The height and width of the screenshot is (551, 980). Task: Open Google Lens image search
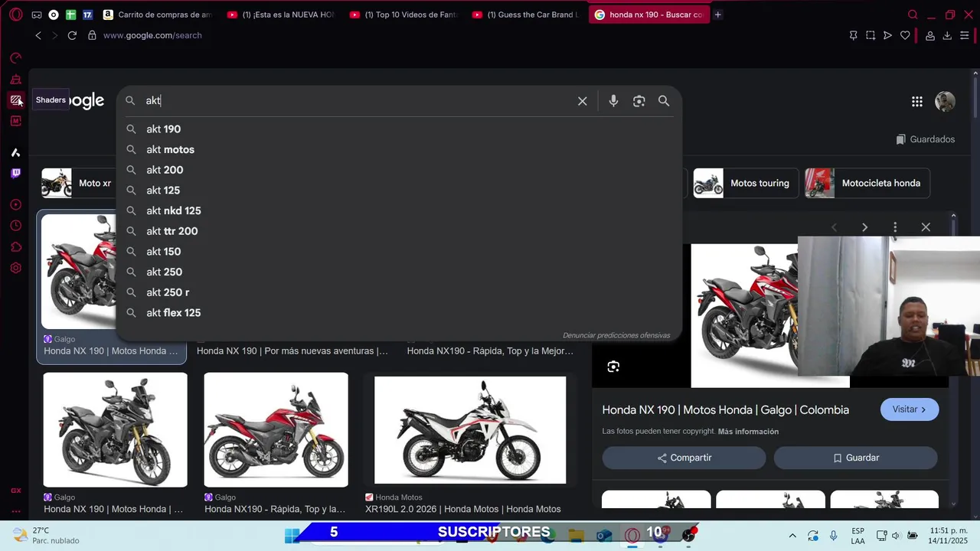639,101
